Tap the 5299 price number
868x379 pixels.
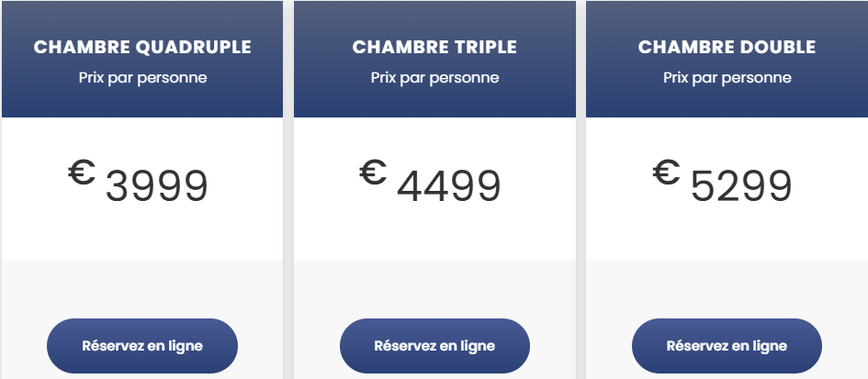[740, 186]
